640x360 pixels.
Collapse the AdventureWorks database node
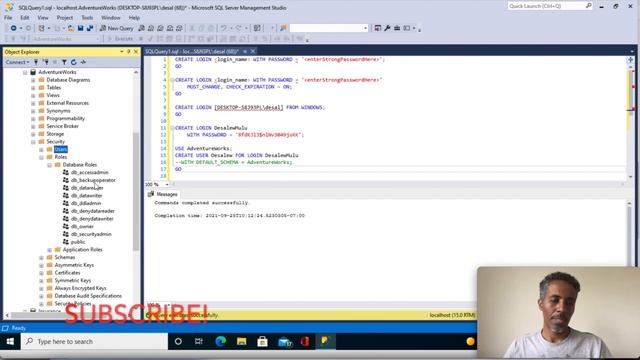point(25,72)
